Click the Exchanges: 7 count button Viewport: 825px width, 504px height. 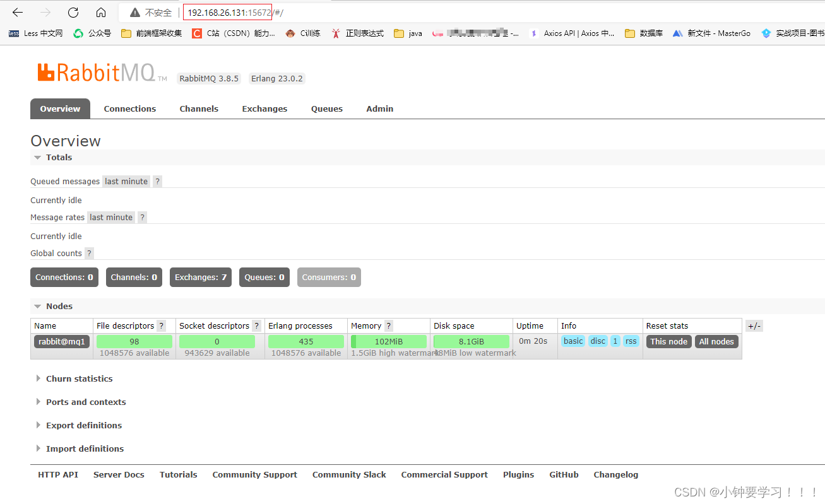click(x=201, y=278)
